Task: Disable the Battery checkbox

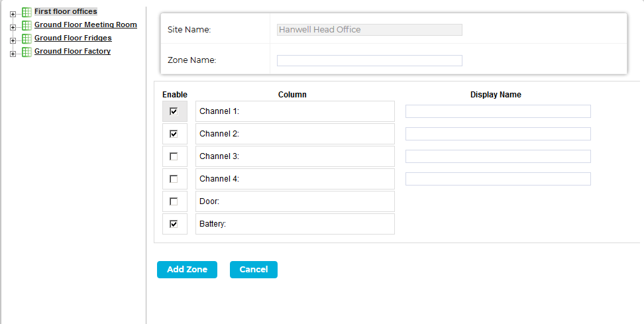Action: [174, 224]
